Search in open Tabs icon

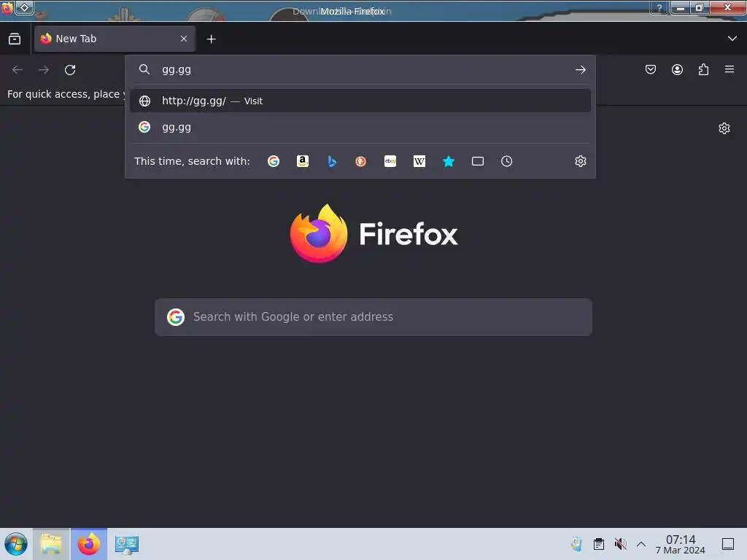(477, 161)
